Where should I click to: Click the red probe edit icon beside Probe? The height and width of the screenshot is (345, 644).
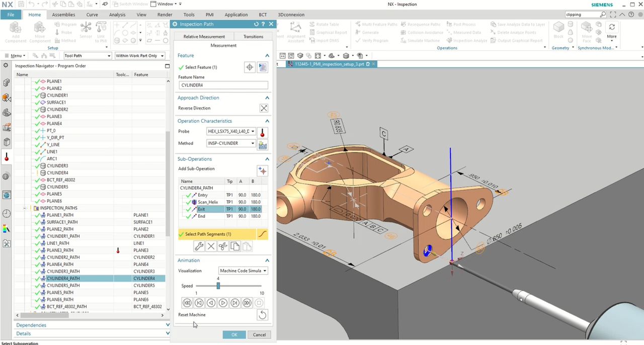[262, 132]
